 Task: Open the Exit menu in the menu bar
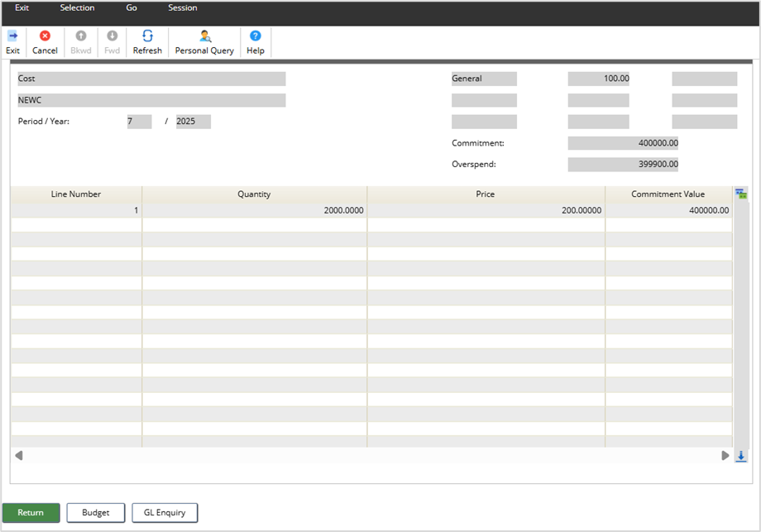22,7
